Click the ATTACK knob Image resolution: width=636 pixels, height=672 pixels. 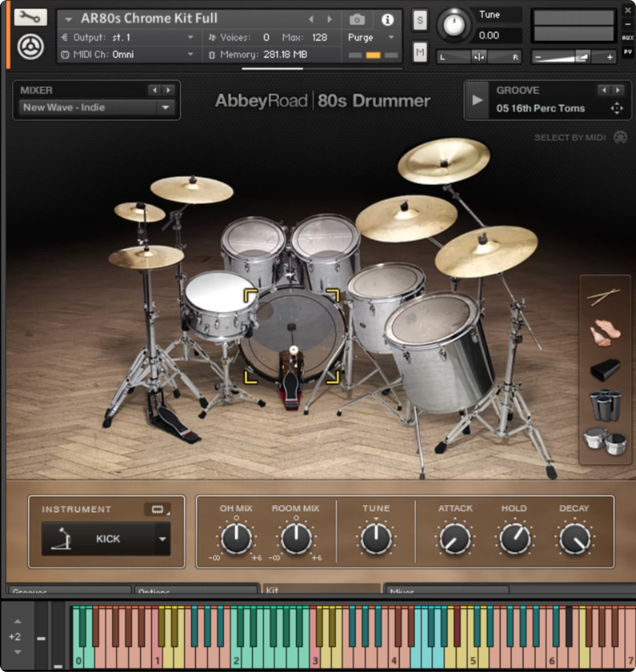click(455, 538)
